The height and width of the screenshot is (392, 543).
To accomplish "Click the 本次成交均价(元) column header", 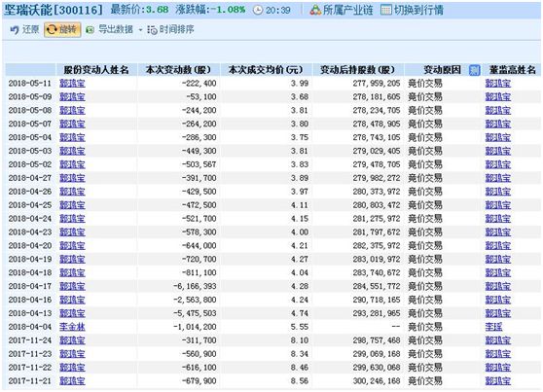I will pos(266,70).
